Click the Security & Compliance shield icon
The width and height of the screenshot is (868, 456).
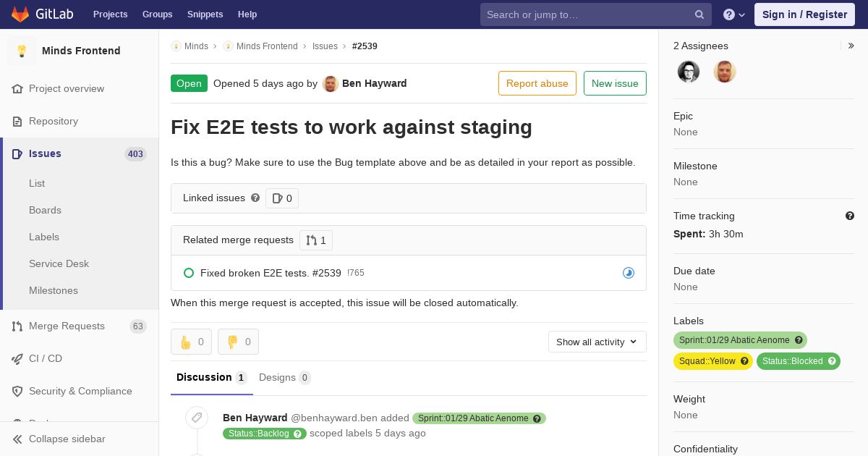point(17,391)
